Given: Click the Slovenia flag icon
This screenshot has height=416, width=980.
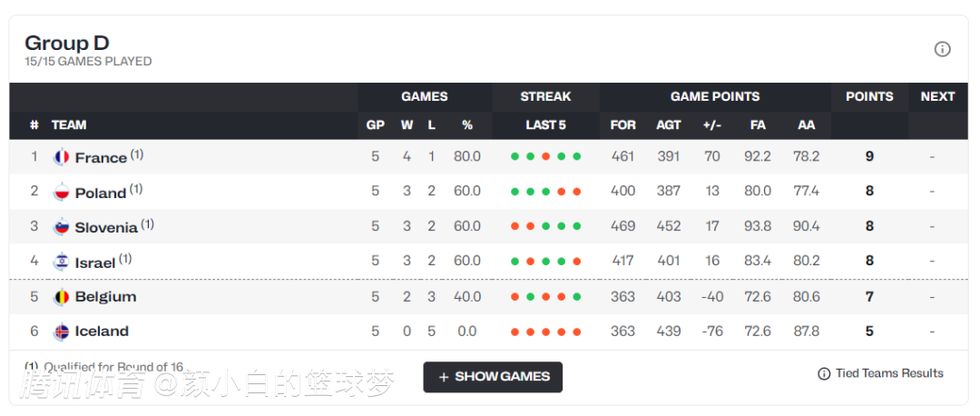Looking at the screenshot, I should pyautogui.click(x=62, y=227).
